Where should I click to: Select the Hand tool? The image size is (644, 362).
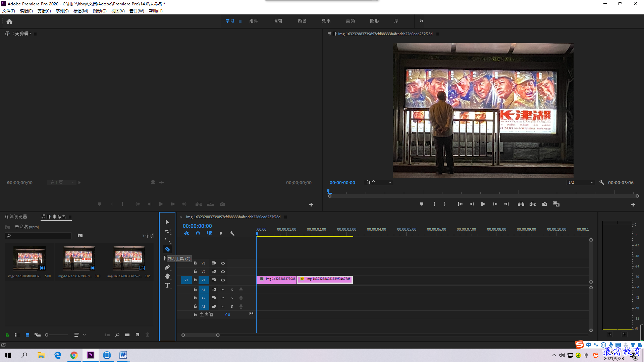click(x=167, y=276)
